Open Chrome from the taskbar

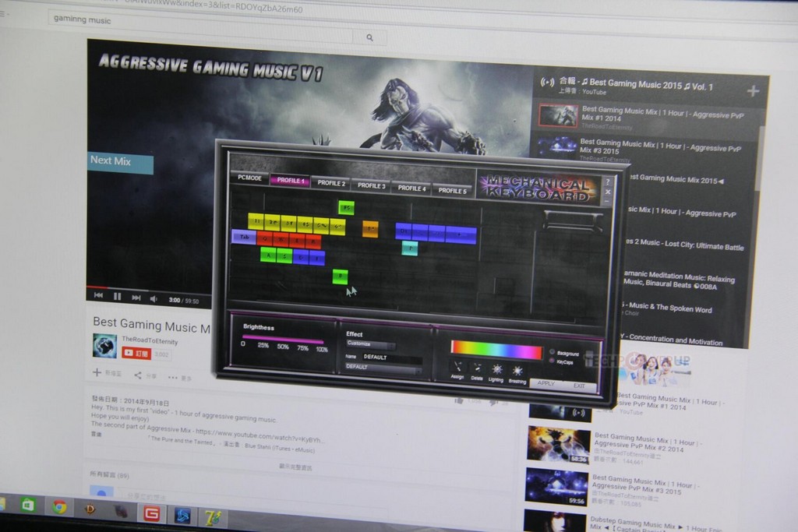tap(59, 507)
